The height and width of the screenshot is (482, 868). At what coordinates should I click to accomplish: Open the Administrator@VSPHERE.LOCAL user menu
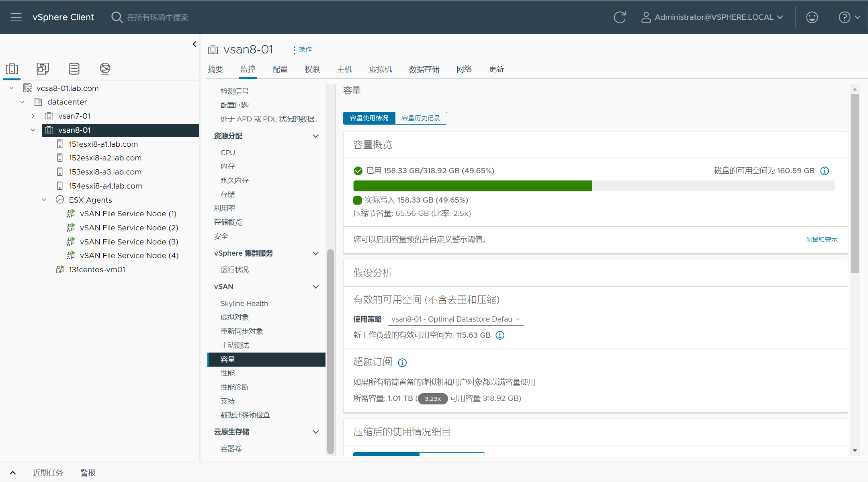point(712,17)
